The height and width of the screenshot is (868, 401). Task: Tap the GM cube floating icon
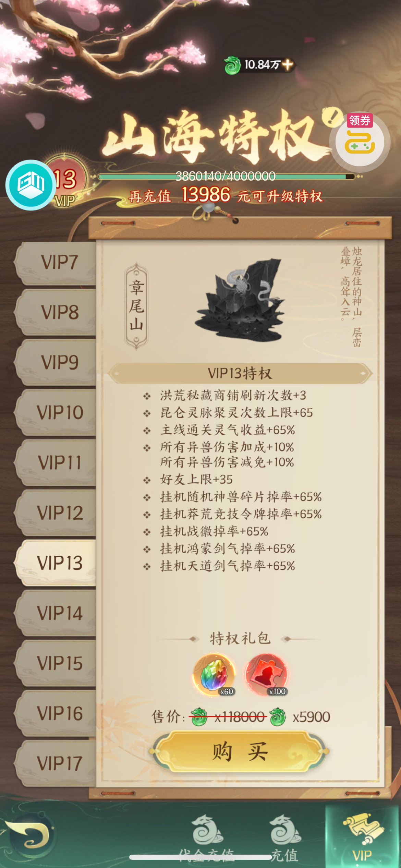pyautogui.click(x=30, y=185)
